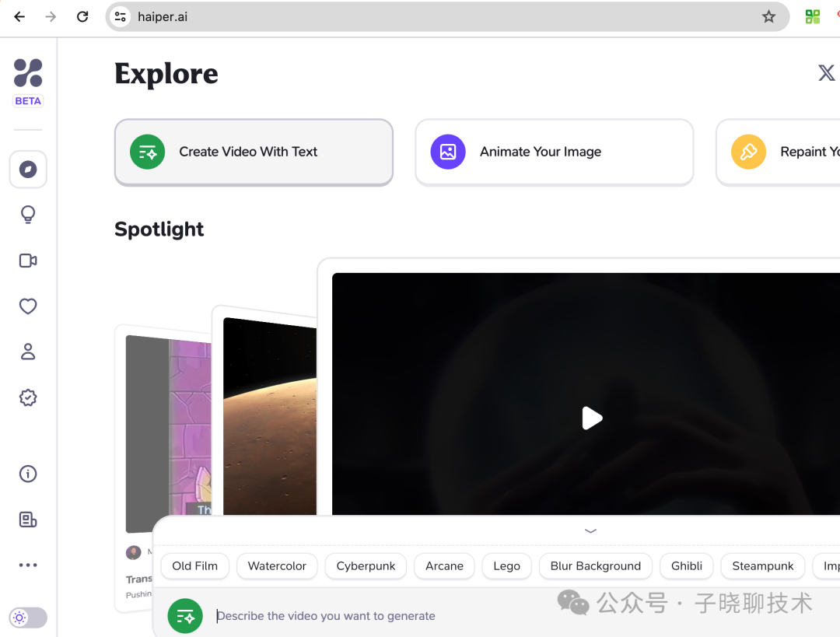Select the Watercolor style chip

point(277,566)
